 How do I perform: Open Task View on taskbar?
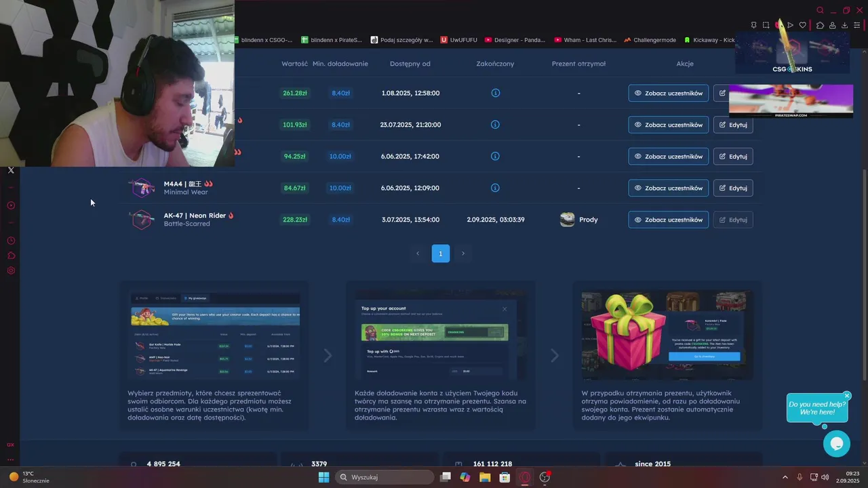point(446,477)
